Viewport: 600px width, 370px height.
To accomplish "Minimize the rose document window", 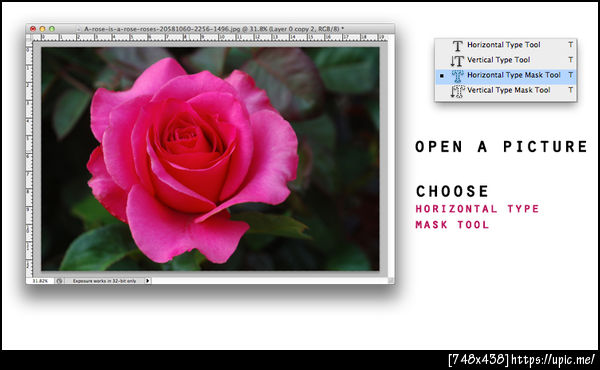I will point(42,29).
